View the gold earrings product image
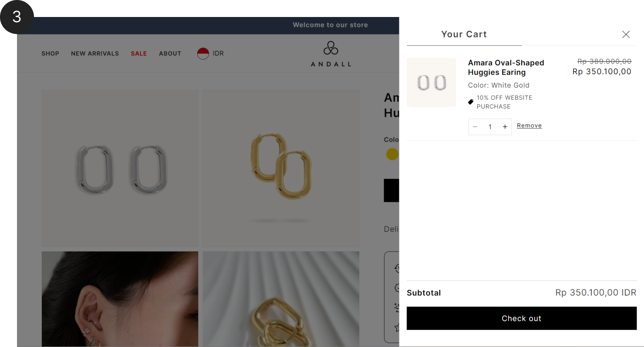The height and width of the screenshot is (347, 644). pos(281,168)
